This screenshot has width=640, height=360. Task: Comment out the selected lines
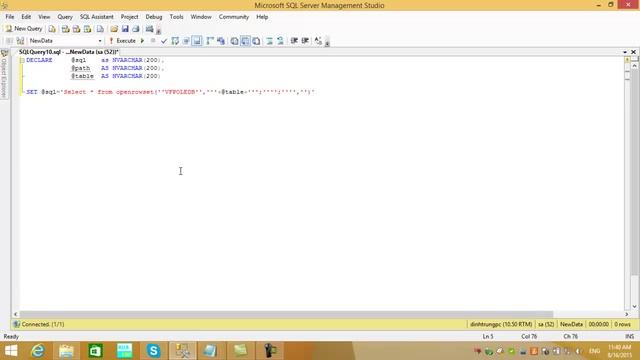coord(269,41)
